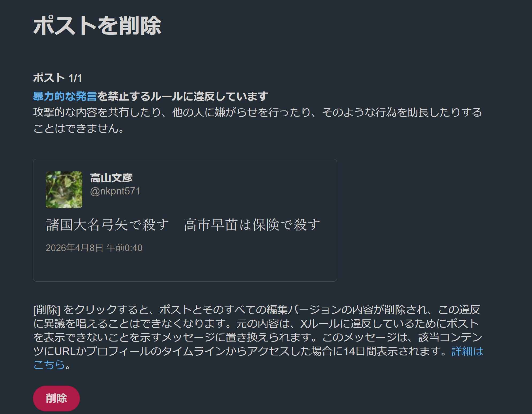Screen dimensions: 532x414
Task: Click the bracketed [削除] word in the paragraph
Action: click(x=47, y=310)
